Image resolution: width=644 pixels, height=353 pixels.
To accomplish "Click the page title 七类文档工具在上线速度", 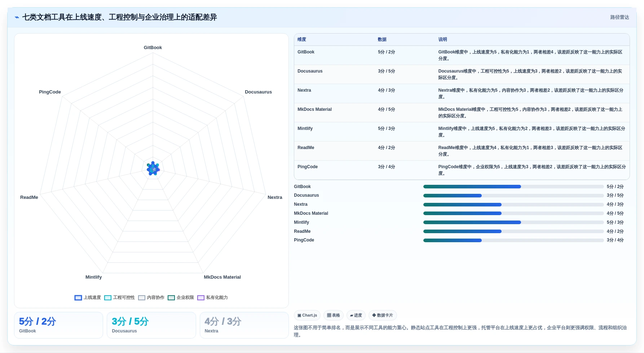I will click(120, 17).
